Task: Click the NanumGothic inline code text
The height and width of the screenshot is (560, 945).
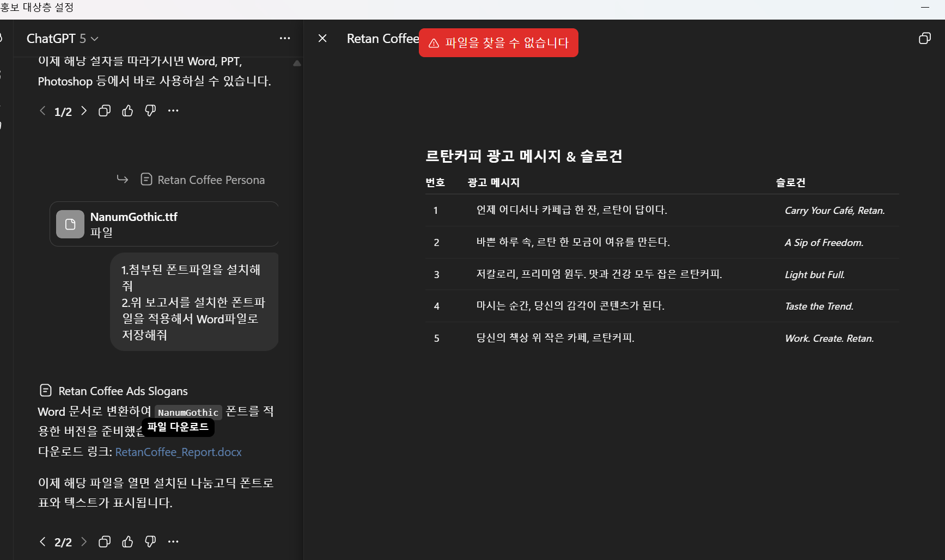Action: (188, 413)
